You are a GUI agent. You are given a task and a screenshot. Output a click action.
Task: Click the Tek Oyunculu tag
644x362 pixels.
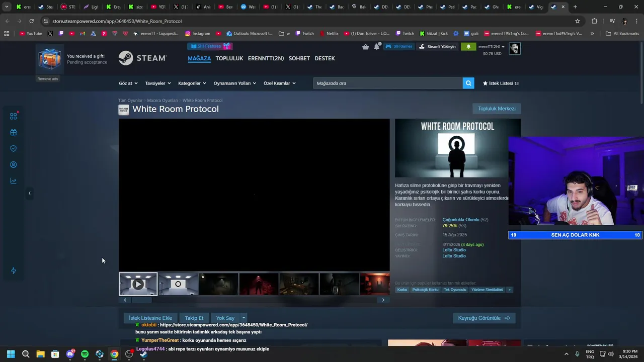(x=455, y=290)
